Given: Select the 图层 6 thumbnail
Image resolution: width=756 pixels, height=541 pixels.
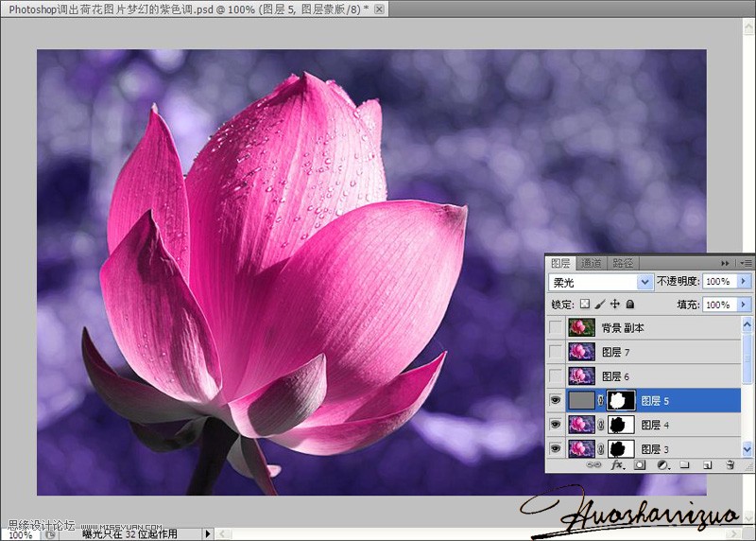Looking at the screenshot, I should click(x=582, y=375).
